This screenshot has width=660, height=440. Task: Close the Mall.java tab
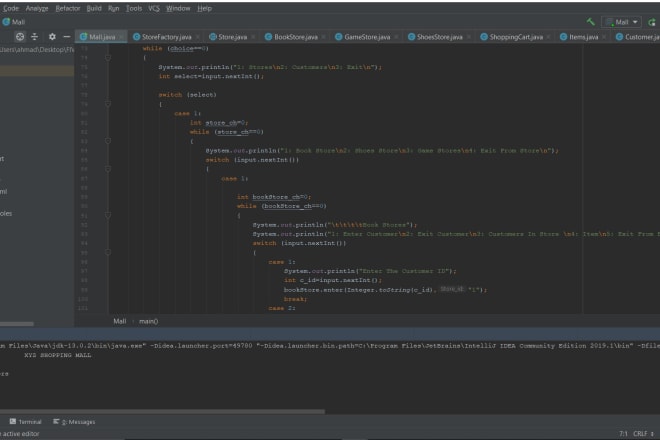(121, 37)
